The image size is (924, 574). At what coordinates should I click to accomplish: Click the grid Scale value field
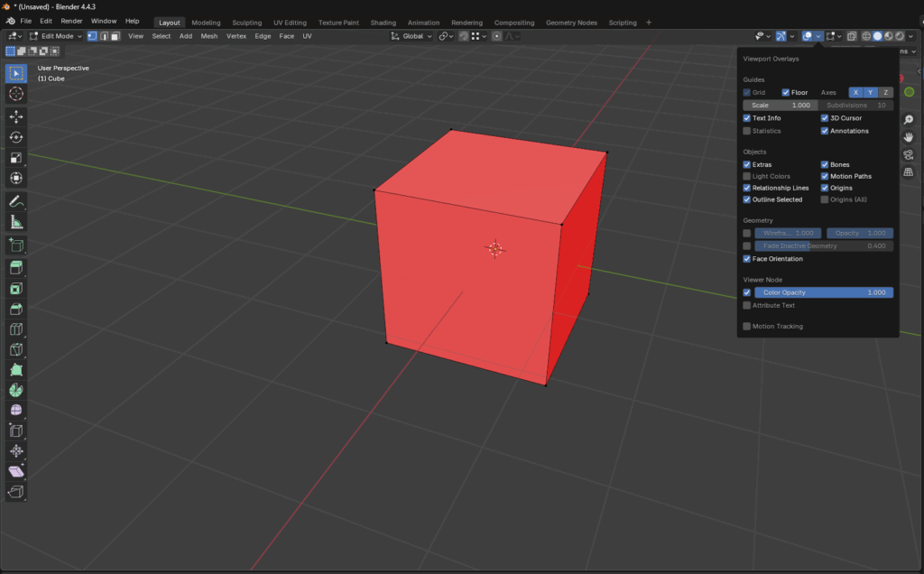click(781, 106)
